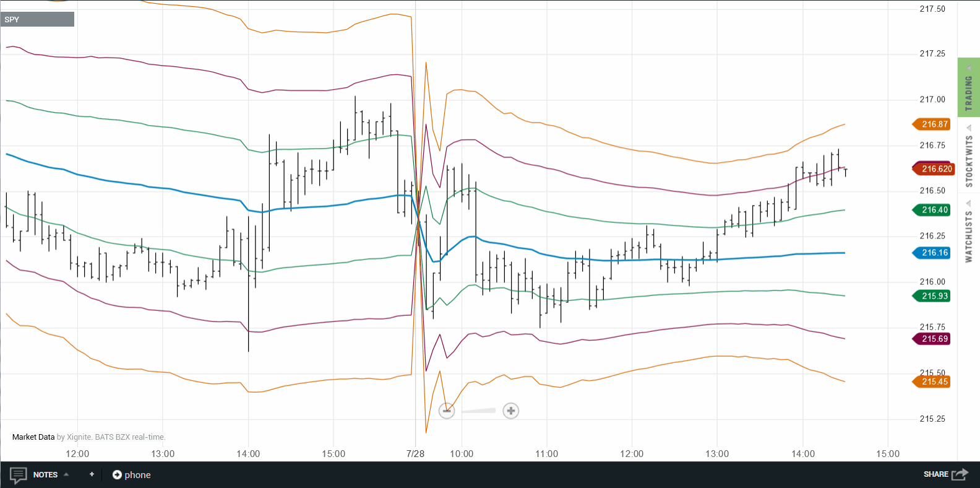Click the SHARE button
This screenshot has height=488, width=980.
tap(935, 474)
